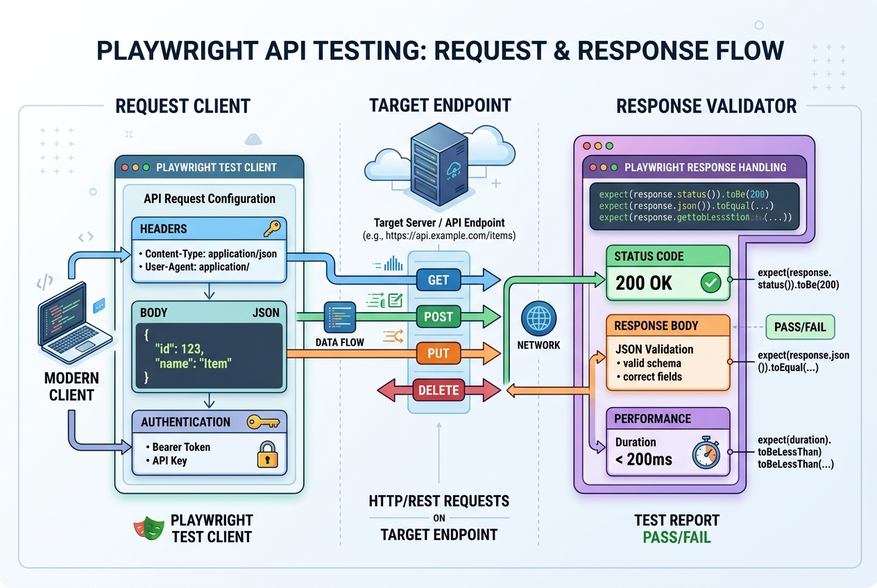The height and width of the screenshot is (588, 877).
Task: Click the 'JSON Validation' text
Action: point(654,349)
